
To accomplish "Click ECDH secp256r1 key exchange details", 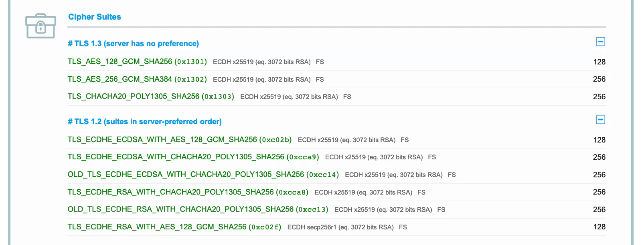I will [340, 227].
